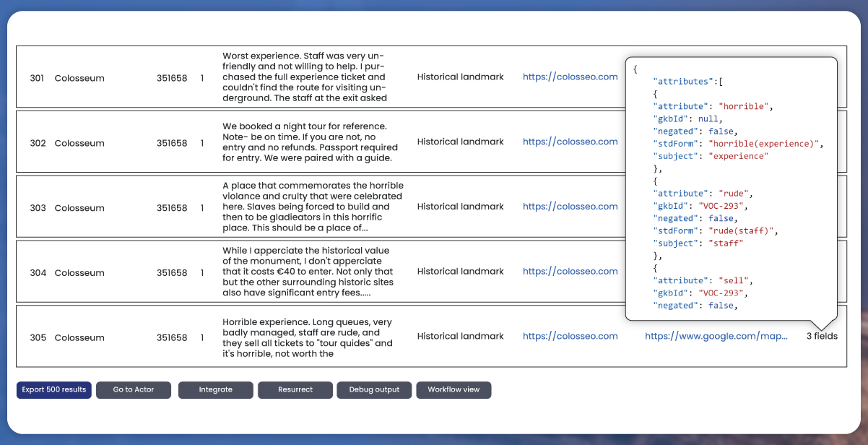Click the Export 500 results button
This screenshot has height=445, width=868.
54,390
